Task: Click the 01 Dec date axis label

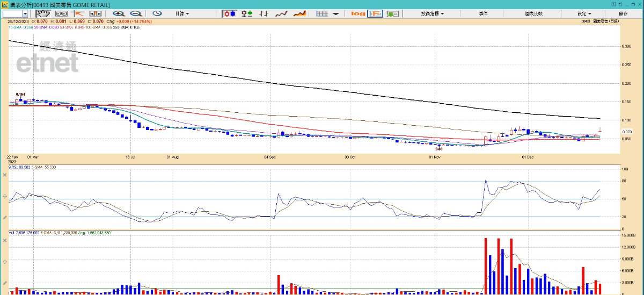Action: [529, 157]
